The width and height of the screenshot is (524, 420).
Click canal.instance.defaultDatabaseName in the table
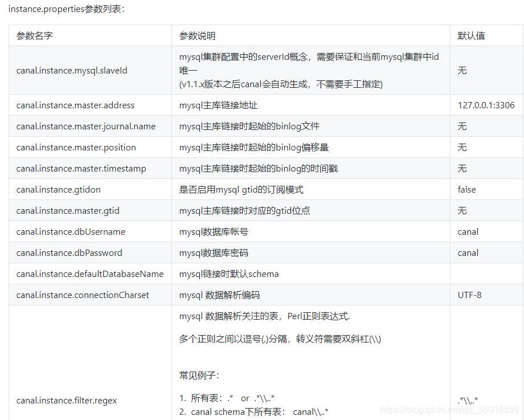[x=89, y=274]
